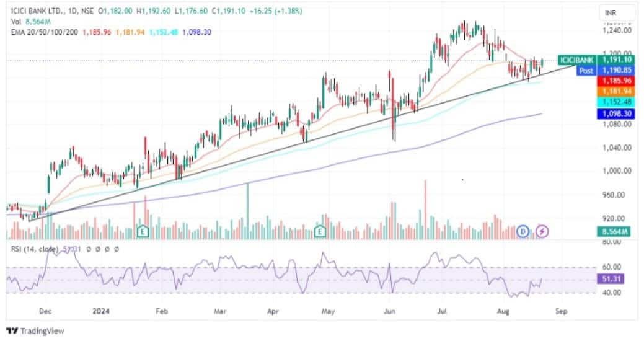Click the 60.00 RSI axis label
The height and width of the screenshot is (341, 644).
tap(611, 267)
